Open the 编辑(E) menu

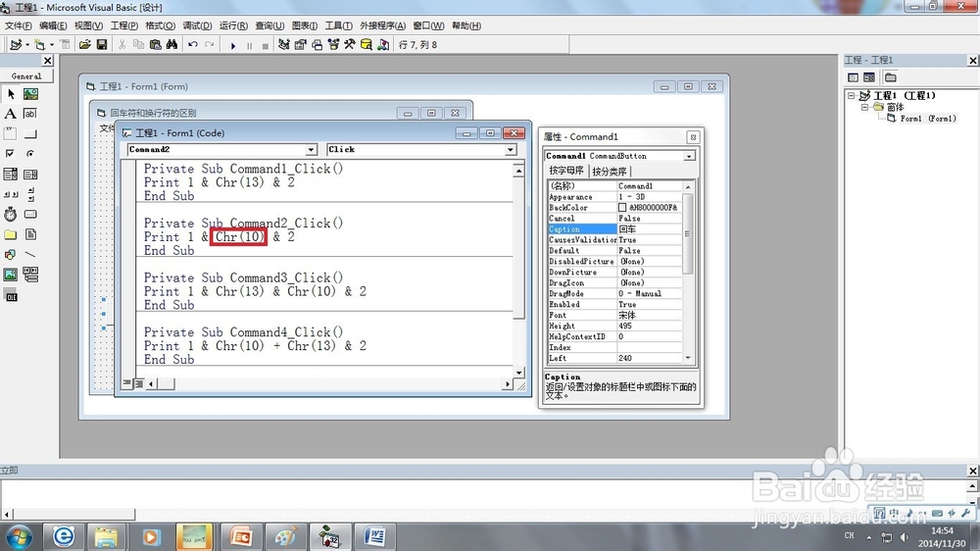point(53,25)
